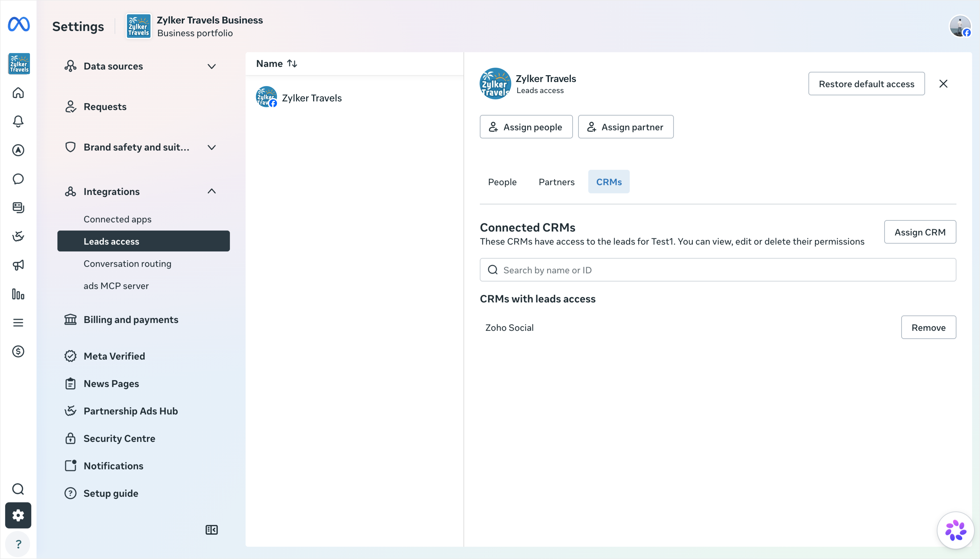This screenshot has width=980, height=559.
Task: Open Conversation routing
Action: [127, 264]
